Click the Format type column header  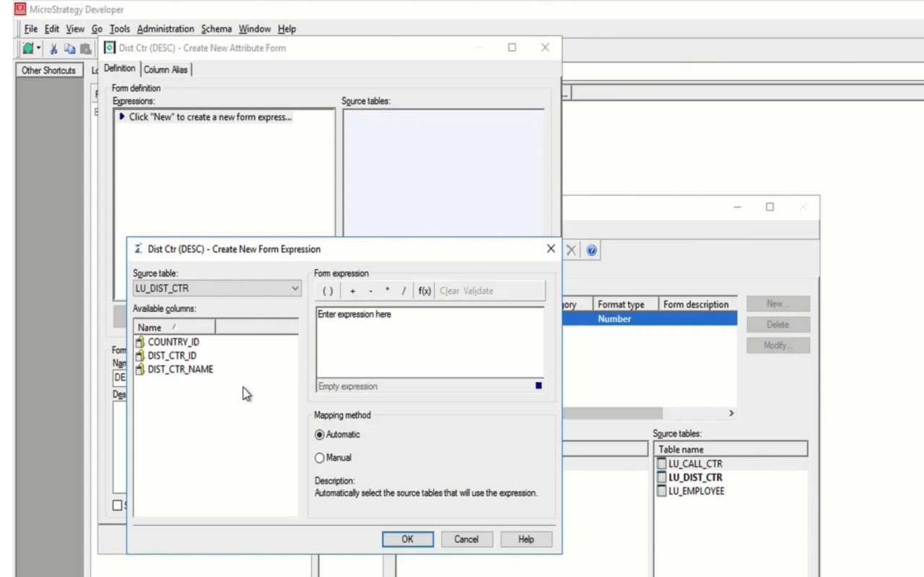626,304
